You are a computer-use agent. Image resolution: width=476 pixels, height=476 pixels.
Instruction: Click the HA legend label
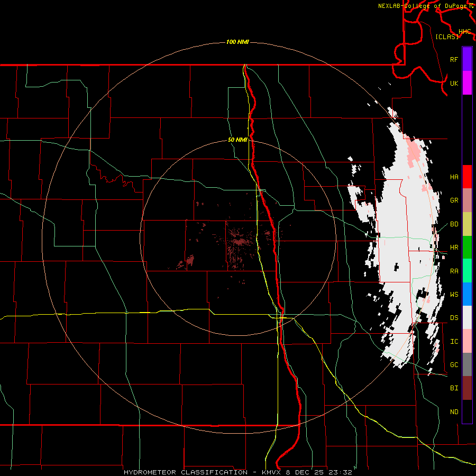point(454,177)
